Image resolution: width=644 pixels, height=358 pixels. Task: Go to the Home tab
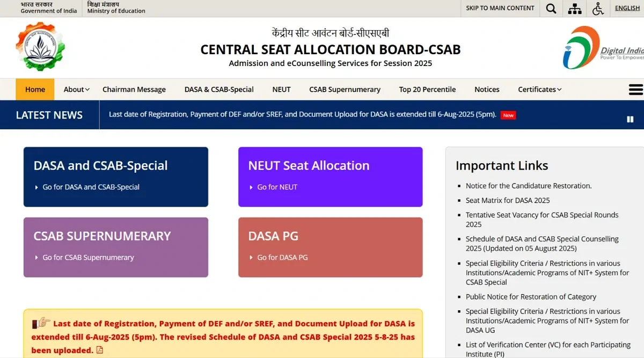[x=35, y=90]
